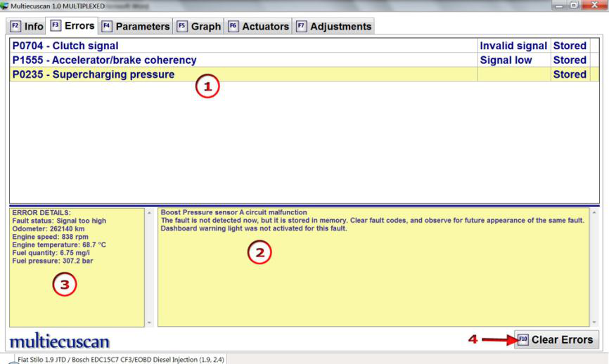
Task: Click up arrow of fault description scrollbar
Action: (595, 212)
